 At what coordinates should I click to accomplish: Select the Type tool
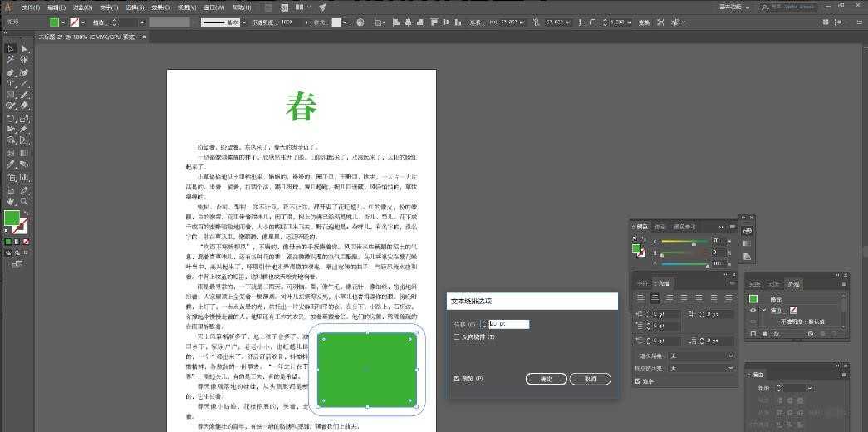[x=10, y=84]
